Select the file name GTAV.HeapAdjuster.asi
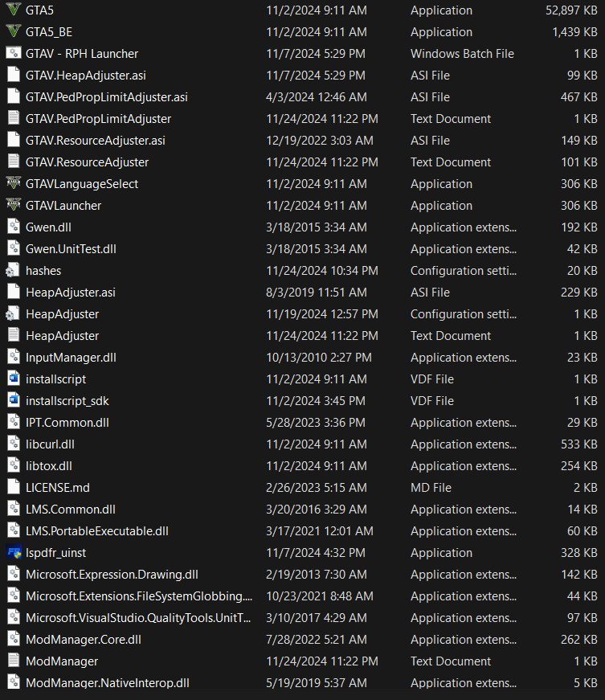 pyautogui.click(x=86, y=76)
